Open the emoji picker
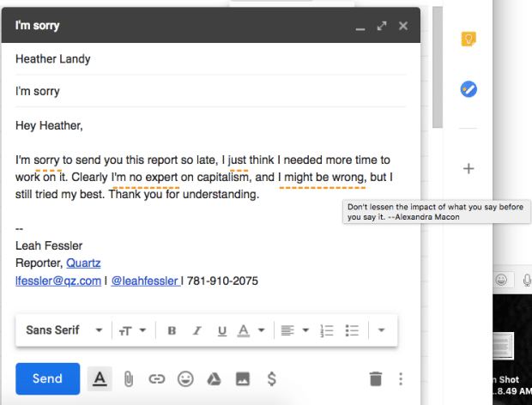 click(x=185, y=378)
